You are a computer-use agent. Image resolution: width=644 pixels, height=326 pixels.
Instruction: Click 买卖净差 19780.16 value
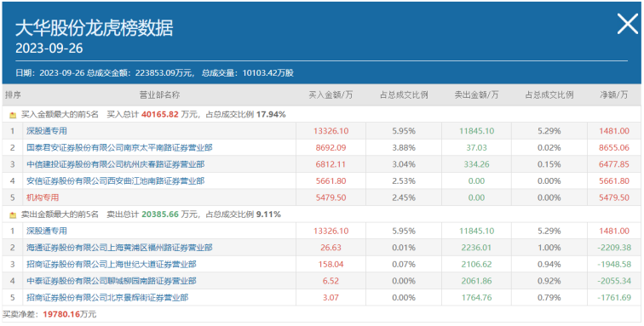61,314
